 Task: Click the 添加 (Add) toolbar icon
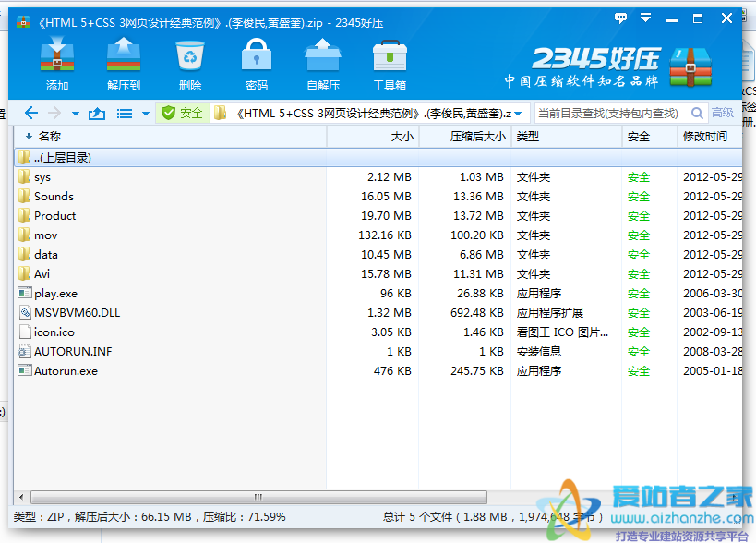(57, 64)
